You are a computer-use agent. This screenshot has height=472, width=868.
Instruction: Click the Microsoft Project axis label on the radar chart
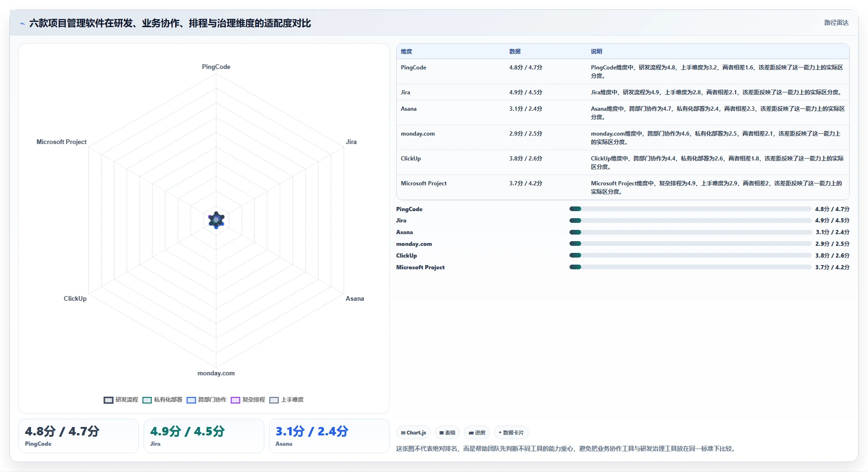61,142
